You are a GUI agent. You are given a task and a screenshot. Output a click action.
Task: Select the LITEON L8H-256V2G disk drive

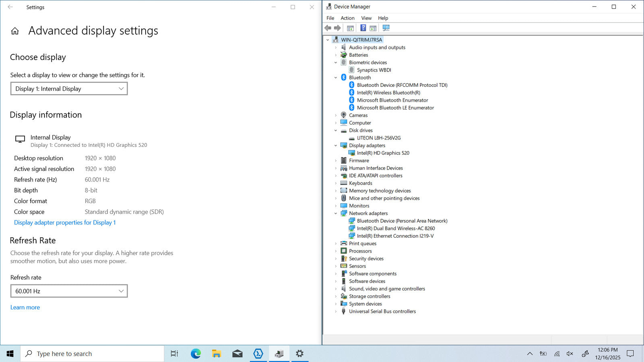click(x=378, y=138)
